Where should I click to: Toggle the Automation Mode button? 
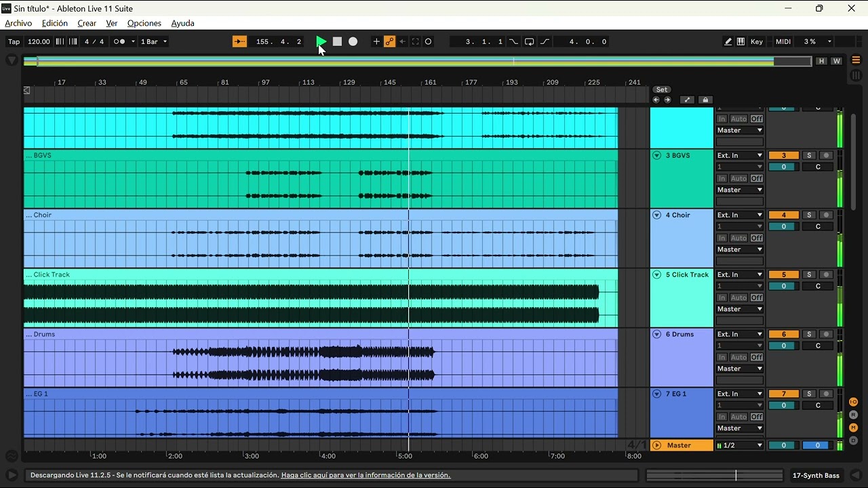click(687, 100)
